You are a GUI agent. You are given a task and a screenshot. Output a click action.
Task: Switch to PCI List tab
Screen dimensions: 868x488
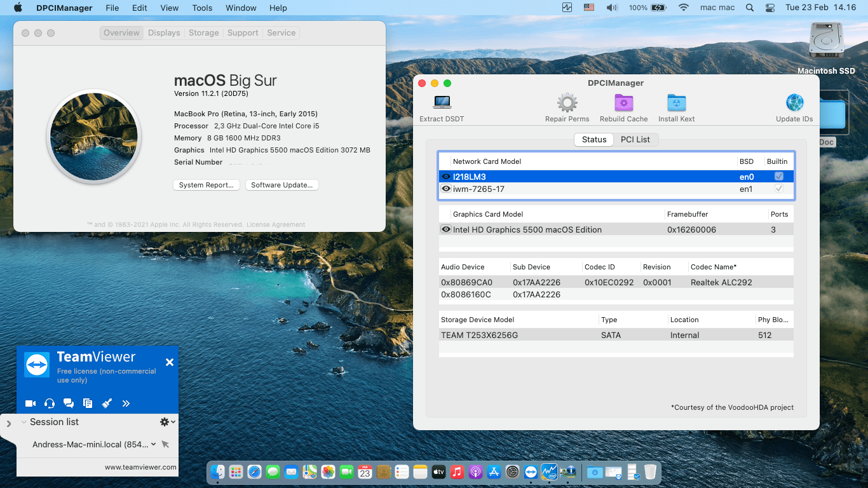tap(635, 139)
